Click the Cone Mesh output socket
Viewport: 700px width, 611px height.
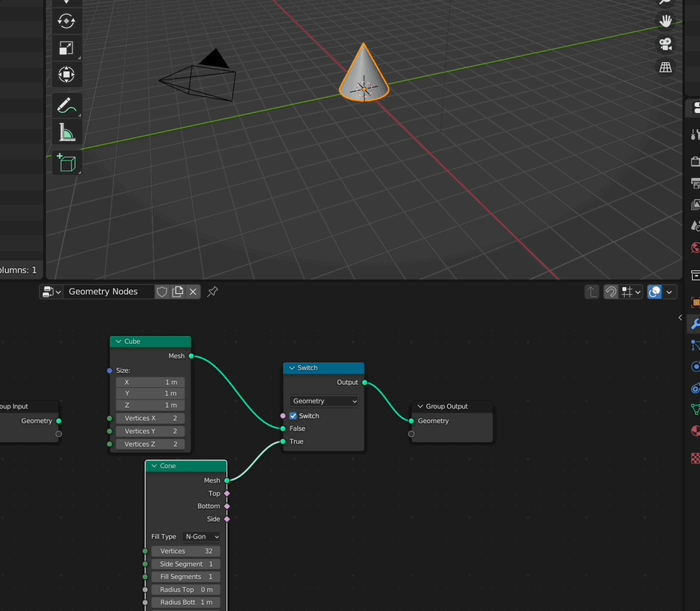(227, 480)
